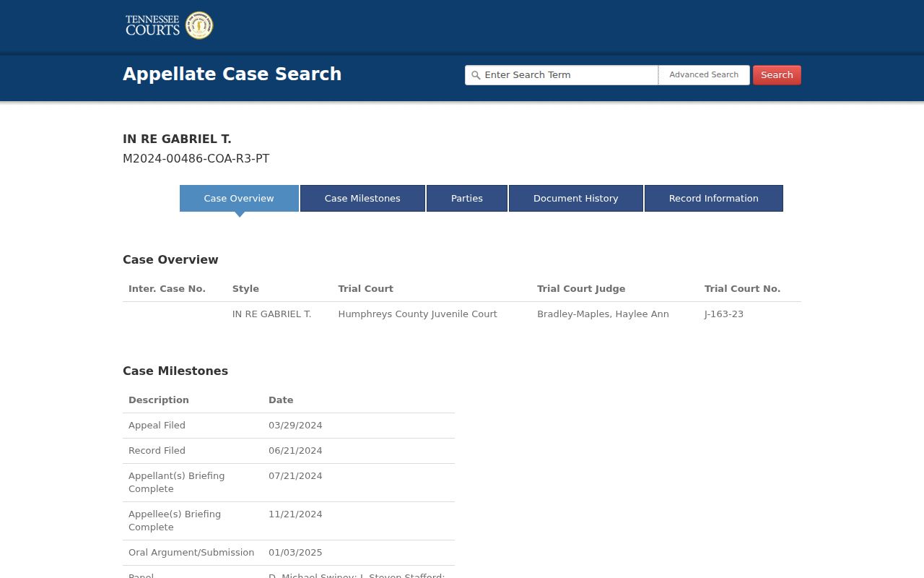Click the red Search button
The height and width of the screenshot is (578, 924).
click(777, 75)
